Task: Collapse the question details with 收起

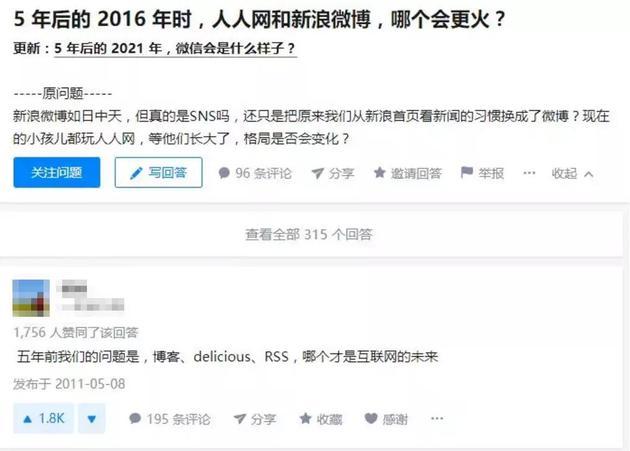Action: tap(564, 174)
